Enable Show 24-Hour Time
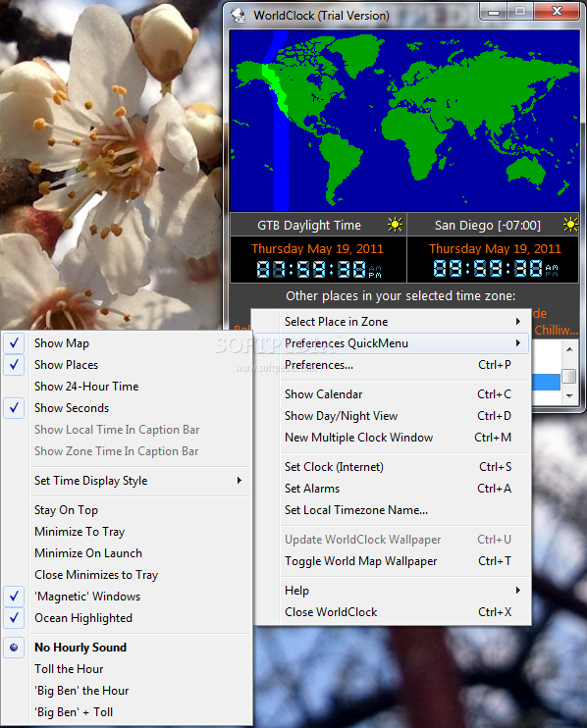This screenshot has width=587, height=728. 128,387
